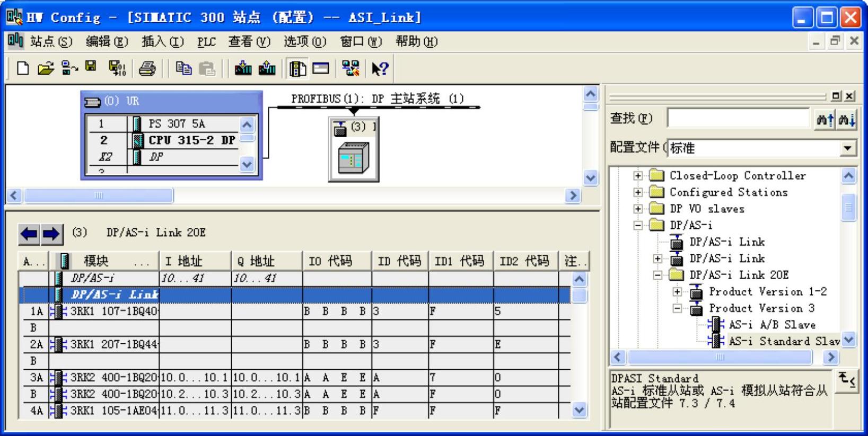Image resolution: width=868 pixels, height=436 pixels.
Task: Select row 2A 3RK1 207-1BQ44
Action: pos(294,344)
